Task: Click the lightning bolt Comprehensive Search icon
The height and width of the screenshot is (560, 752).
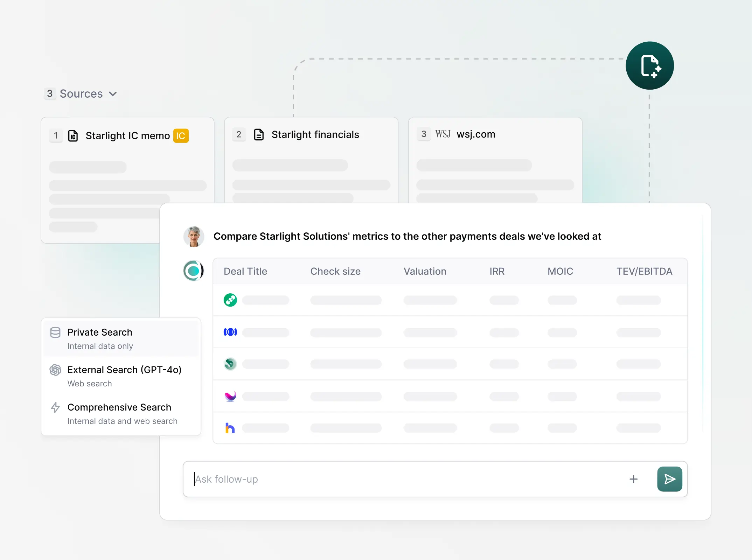Action: tap(55, 407)
